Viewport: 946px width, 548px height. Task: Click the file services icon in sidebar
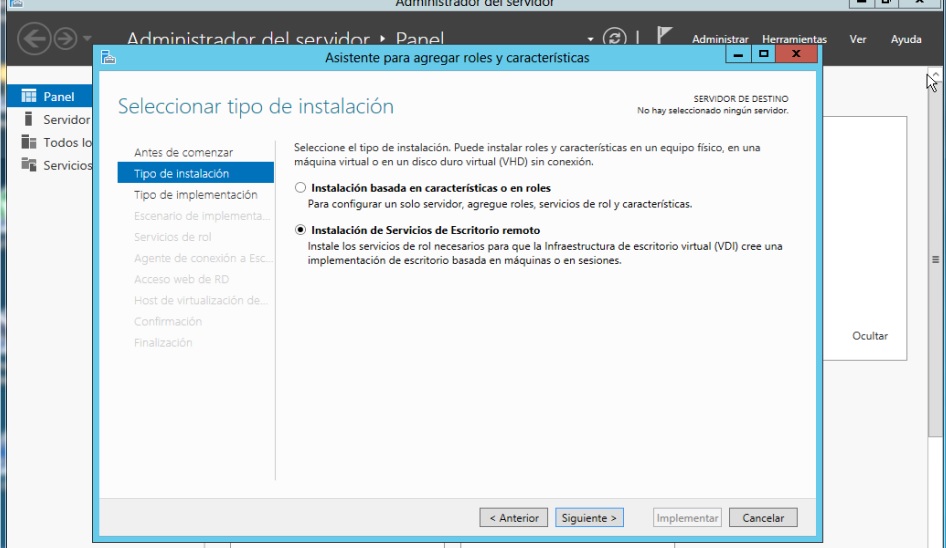(x=29, y=166)
